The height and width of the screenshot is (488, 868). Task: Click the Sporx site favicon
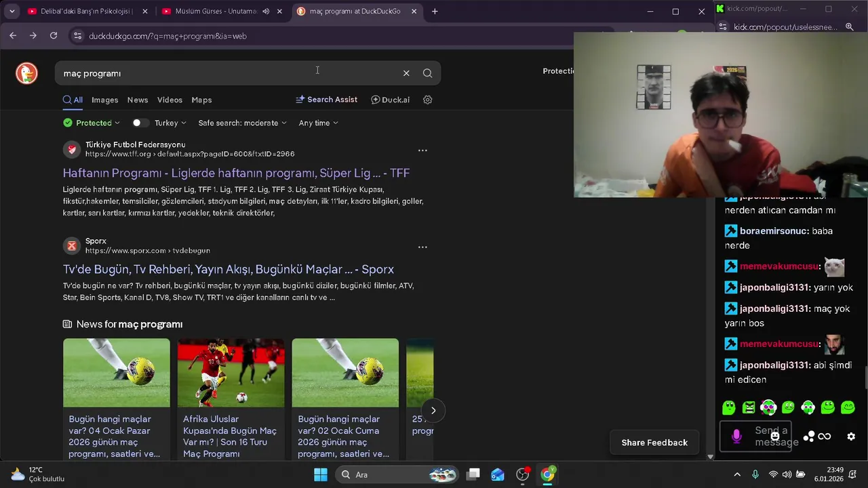pos(71,245)
